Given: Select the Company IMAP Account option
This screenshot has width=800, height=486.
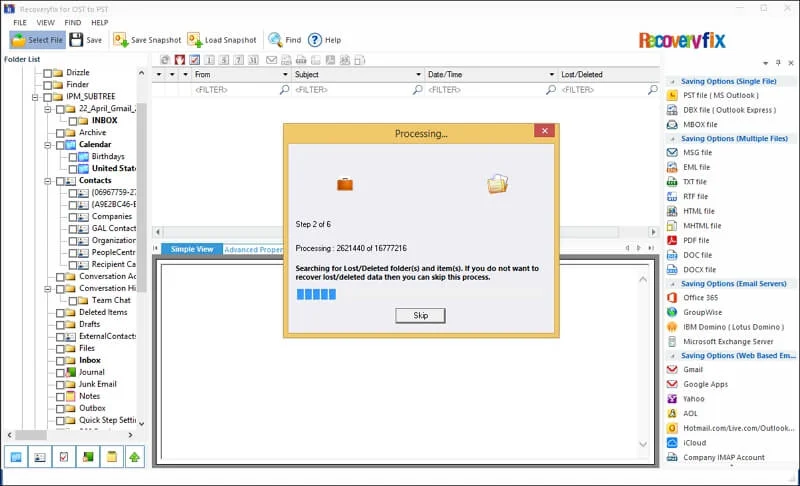Looking at the screenshot, I should click(716, 457).
